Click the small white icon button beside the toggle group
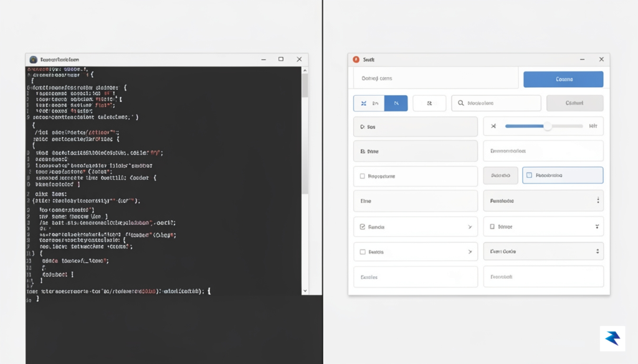 coord(429,103)
